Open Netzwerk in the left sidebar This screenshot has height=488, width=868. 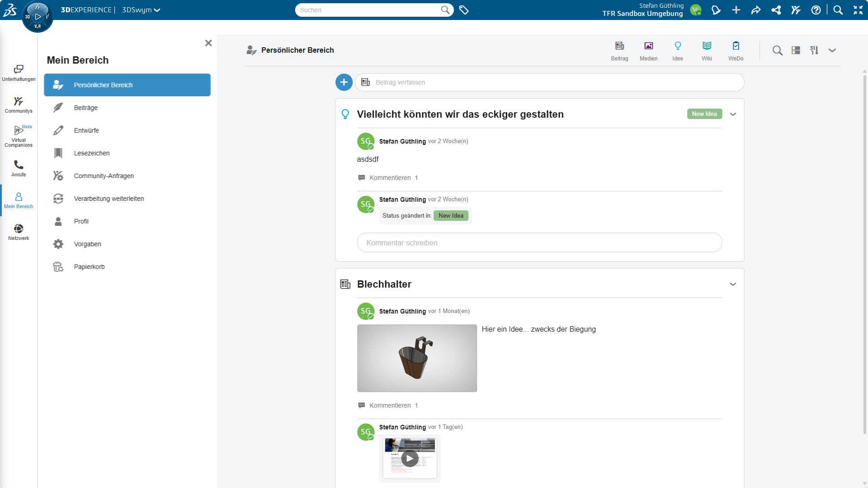[x=19, y=232]
